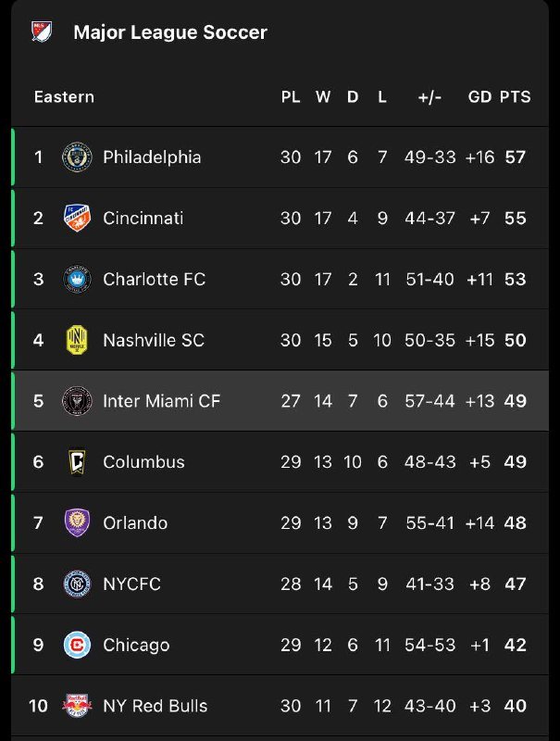Tap the GD column header
560x741 pixels.
[x=479, y=96]
